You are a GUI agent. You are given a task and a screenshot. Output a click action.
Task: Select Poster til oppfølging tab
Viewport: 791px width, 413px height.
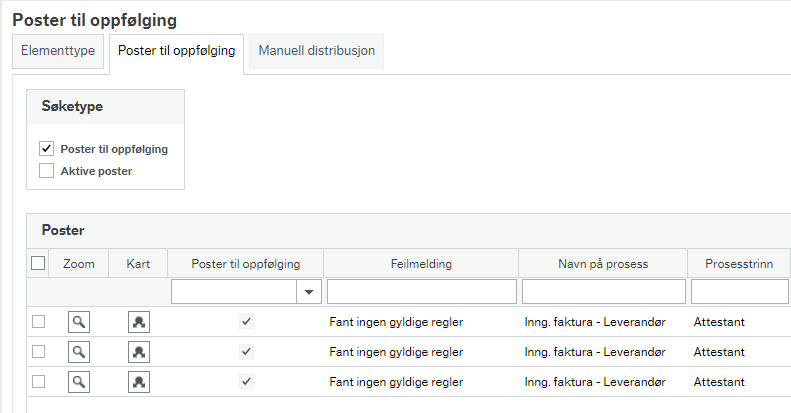(177, 52)
